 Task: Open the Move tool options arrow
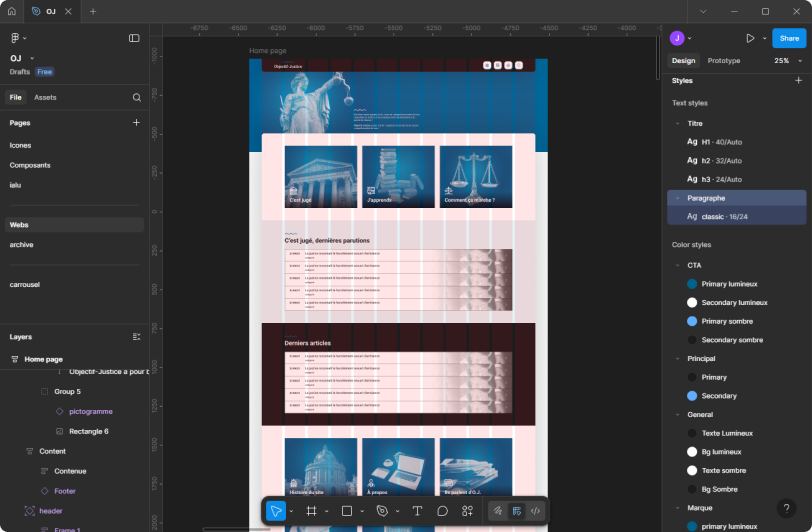[x=291, y=511]
